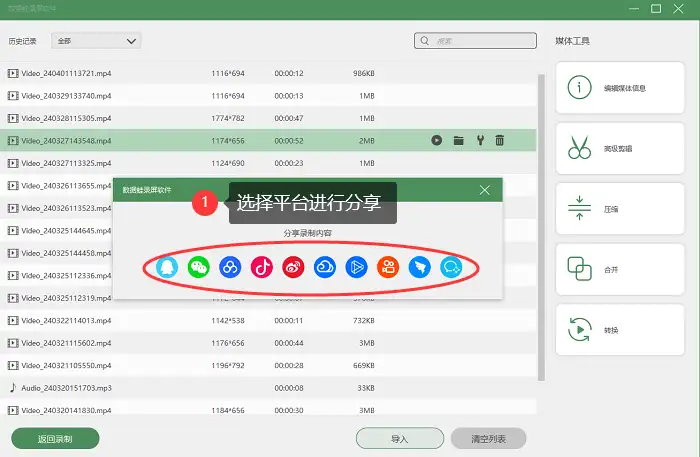This screenshot has width=700, height=457.
Task: Share recording to WeChat
Action: (199, 267)
